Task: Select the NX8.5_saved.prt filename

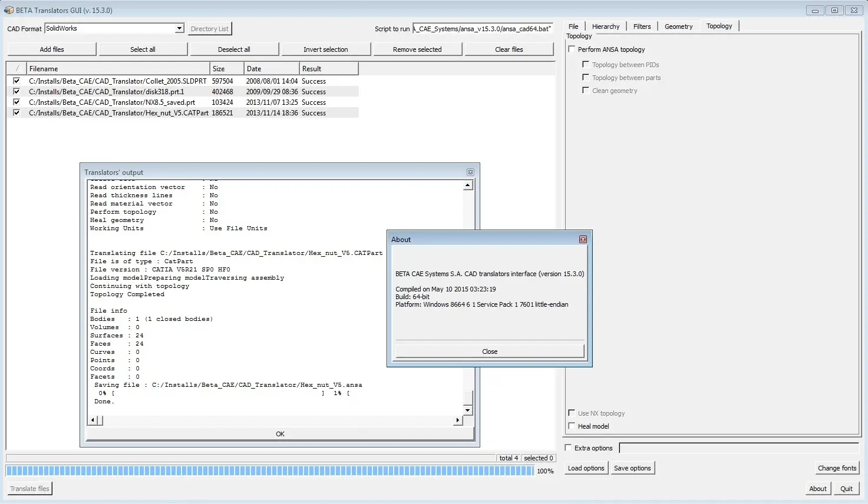Action: coord(112,102)
